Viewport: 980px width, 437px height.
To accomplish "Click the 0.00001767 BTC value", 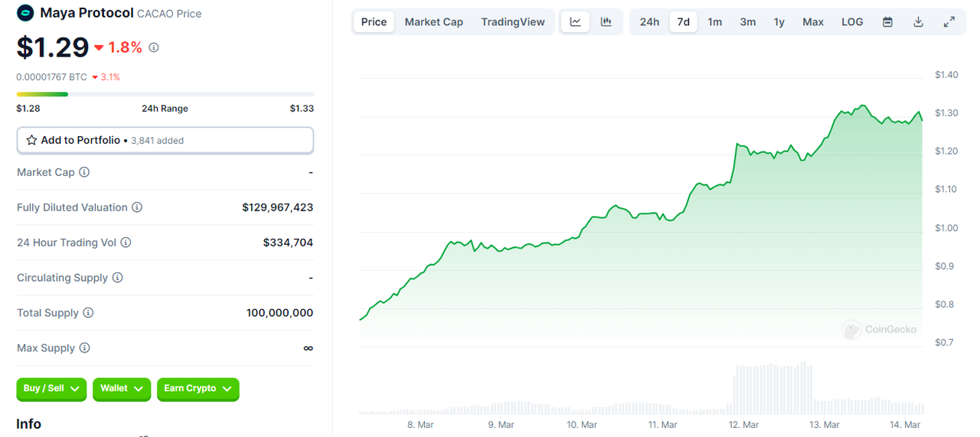I will [x=52, y=77].
